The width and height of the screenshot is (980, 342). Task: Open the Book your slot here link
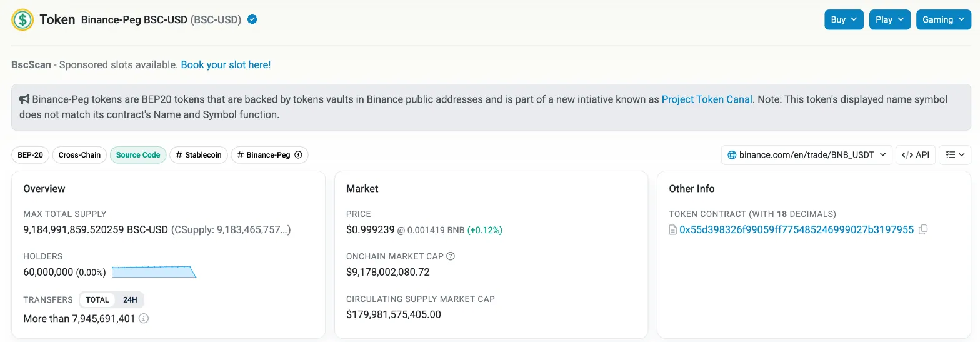tap(226, 64)
